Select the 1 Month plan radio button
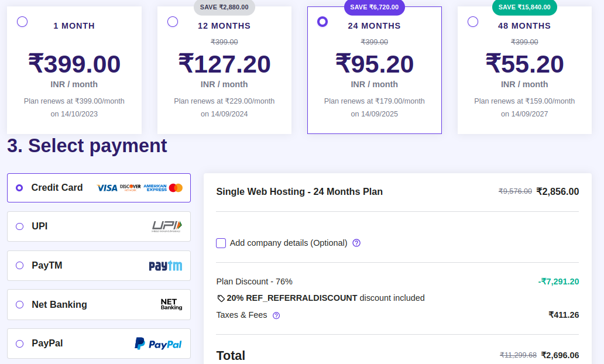This screenshot has height=364, width=604. 22,22
